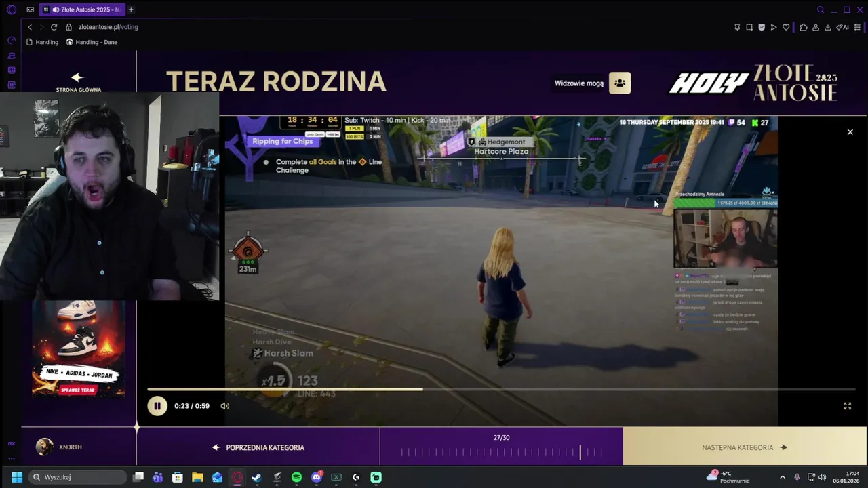
Task: Pause the video with the round pause button
Action: coord(157,406)
